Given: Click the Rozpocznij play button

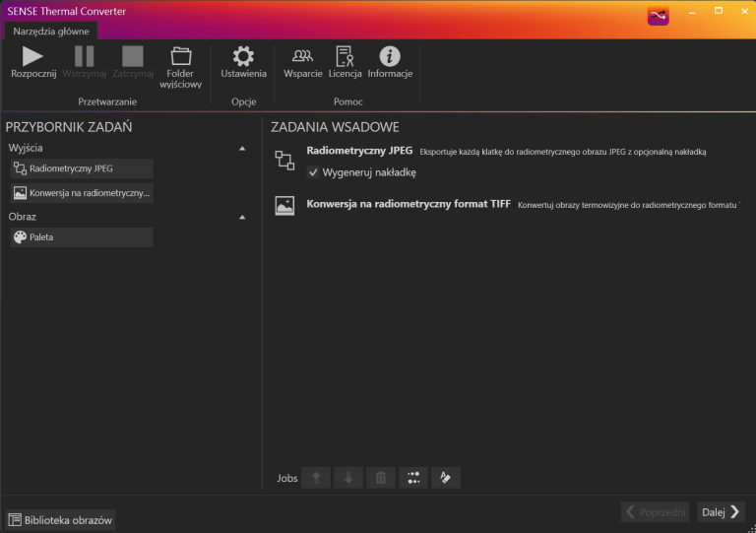Looking at the screenshot, I should pos(33,62).
